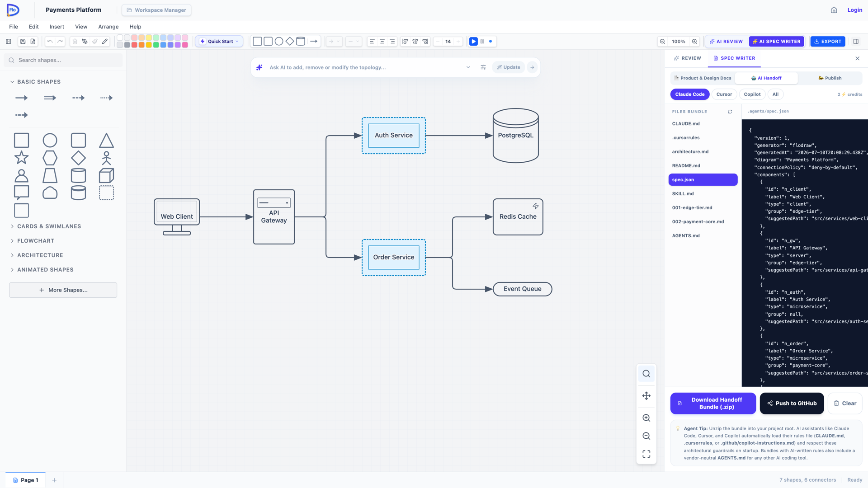Viewport: 868px width, 488px height.
Task: Open the arrow style dropdown
Action: pos(334,42)
